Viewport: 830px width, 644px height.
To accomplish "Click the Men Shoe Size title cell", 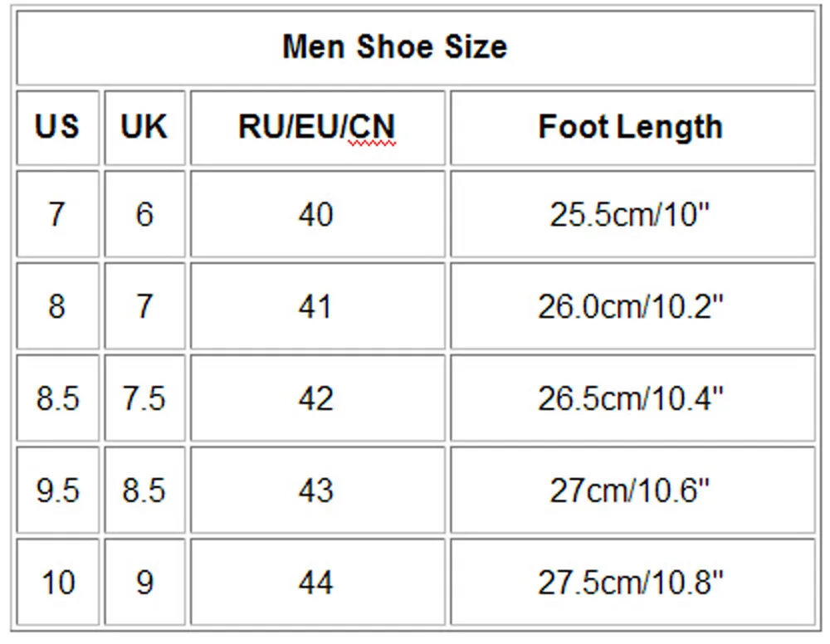I will [x=415, y=46].
